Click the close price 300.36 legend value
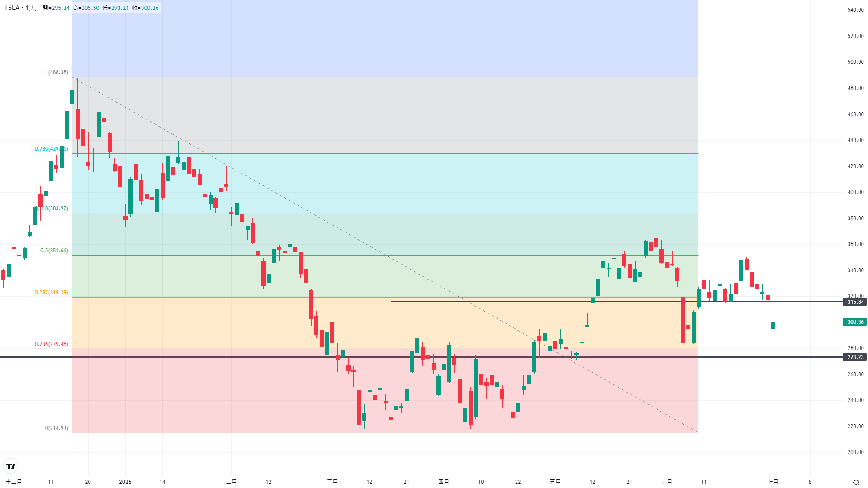Screen dimensions: 868x488 click(150, 8)
